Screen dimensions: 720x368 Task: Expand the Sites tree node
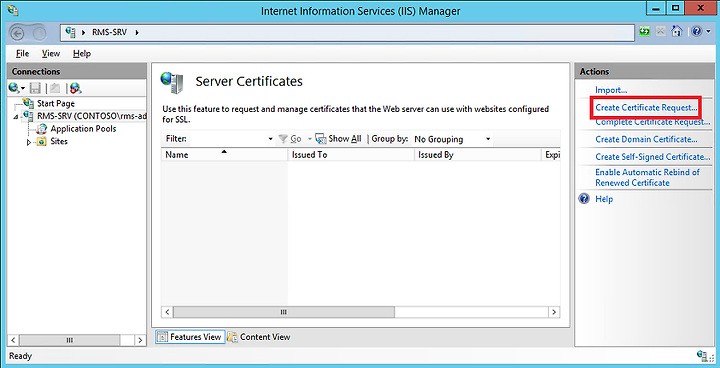pyautogui.click(x=29, y=142)
